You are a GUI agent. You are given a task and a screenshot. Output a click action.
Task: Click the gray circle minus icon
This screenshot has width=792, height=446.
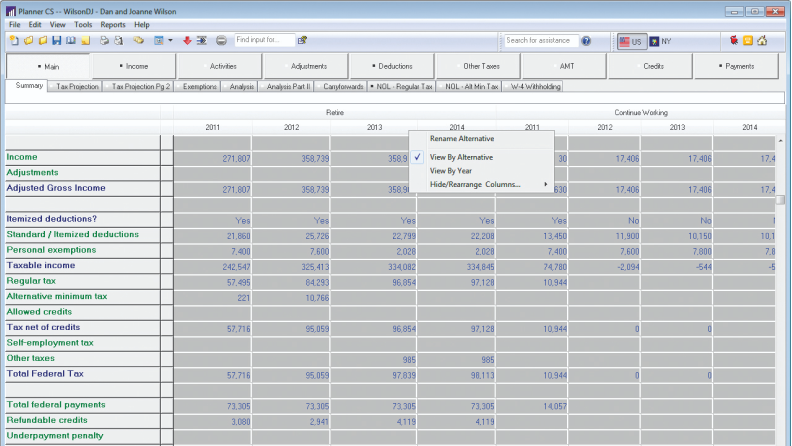click(x=221, y=40)
